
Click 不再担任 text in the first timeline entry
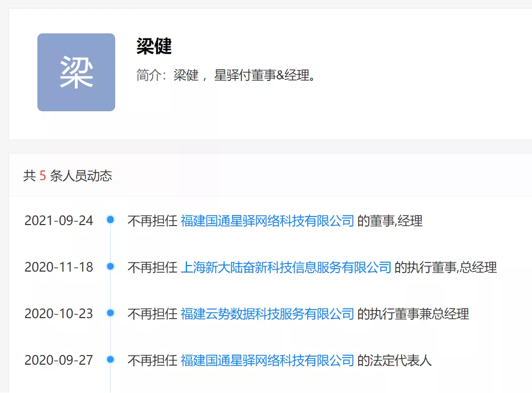[153, 221]
